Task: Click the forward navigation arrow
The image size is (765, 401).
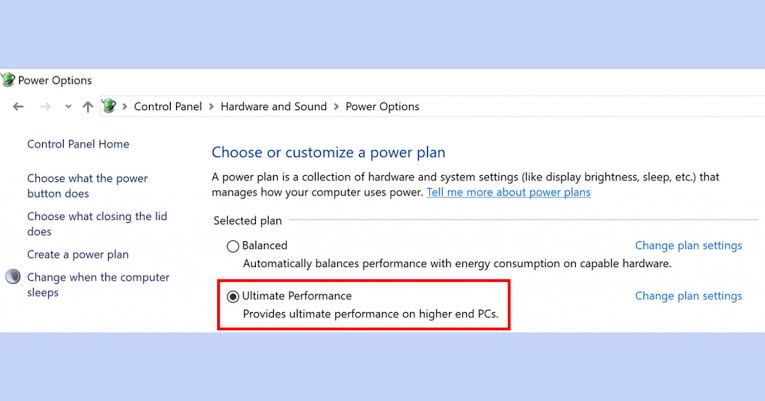Action: pyautogui.click(x=44, y=107)
